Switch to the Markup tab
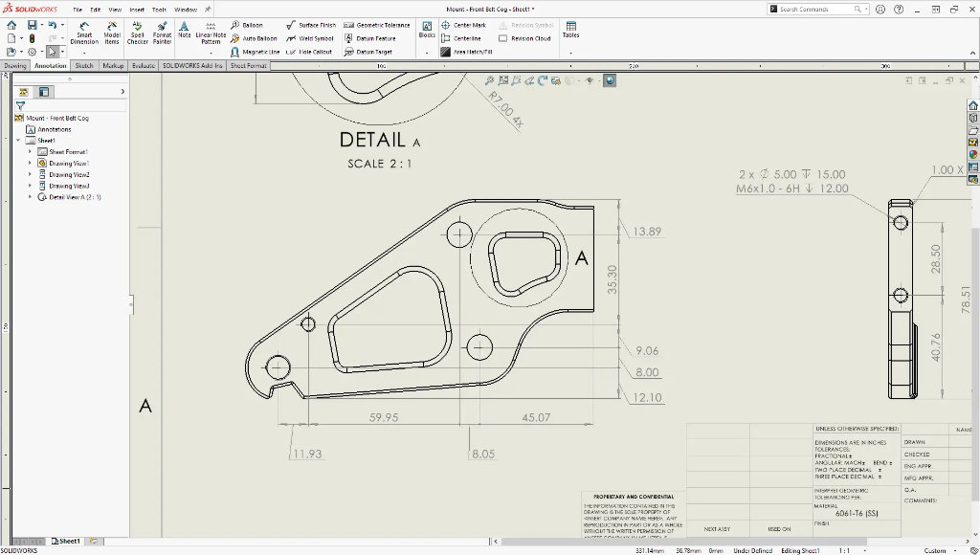 [x=113, y=66]
